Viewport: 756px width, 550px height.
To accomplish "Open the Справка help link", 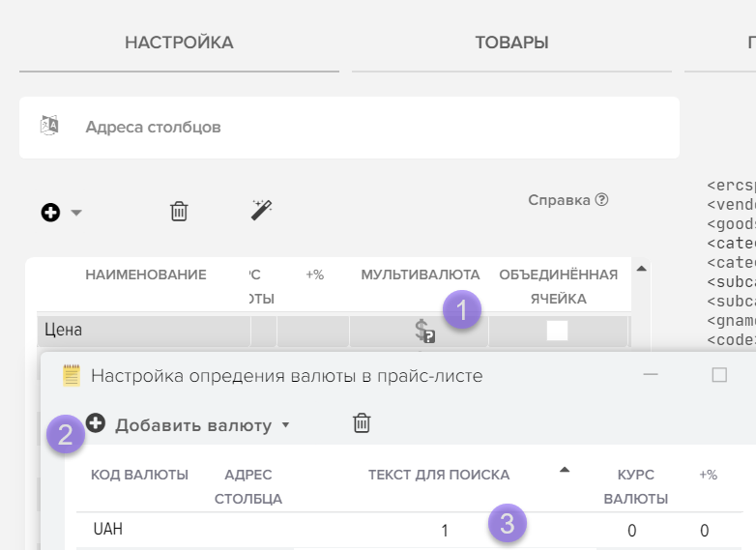I will point(567,200).
